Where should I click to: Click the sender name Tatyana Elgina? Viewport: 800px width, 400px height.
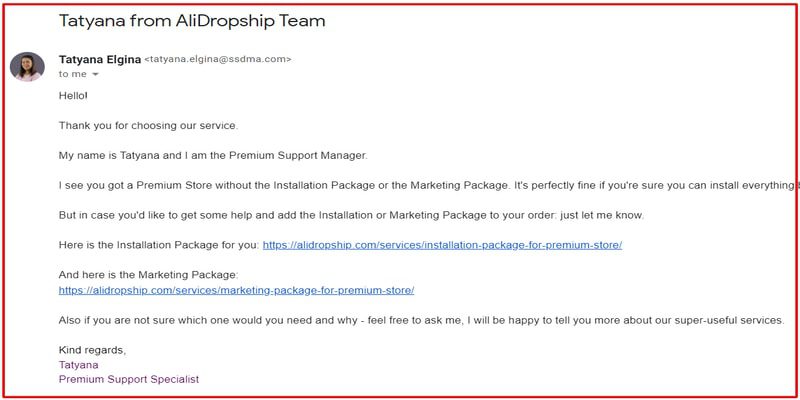click(99, 59)
